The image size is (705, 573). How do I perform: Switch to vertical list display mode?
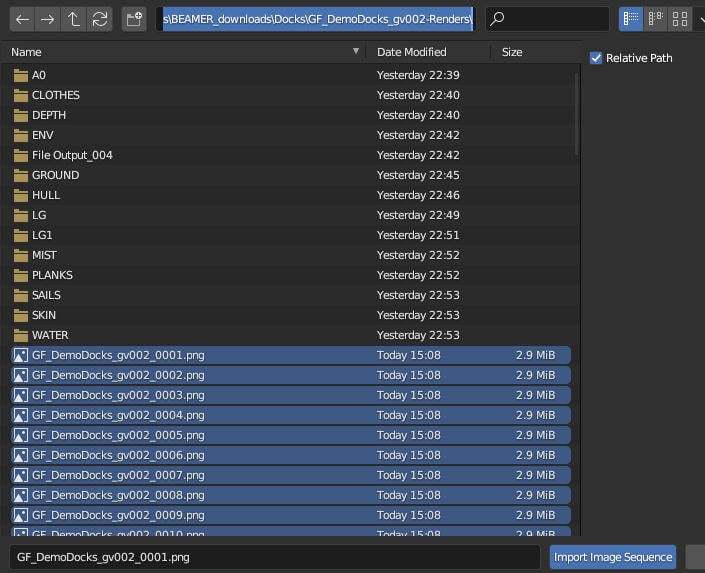click(631, 19)
